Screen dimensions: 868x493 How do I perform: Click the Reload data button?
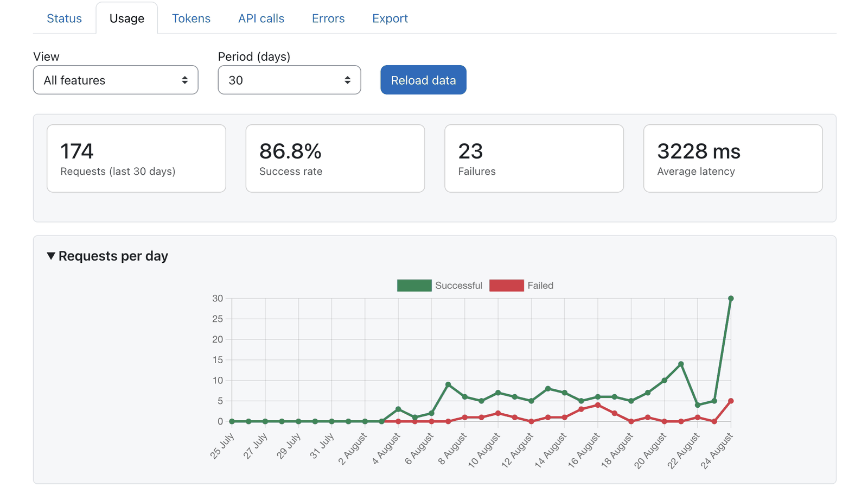coord(423,80)
